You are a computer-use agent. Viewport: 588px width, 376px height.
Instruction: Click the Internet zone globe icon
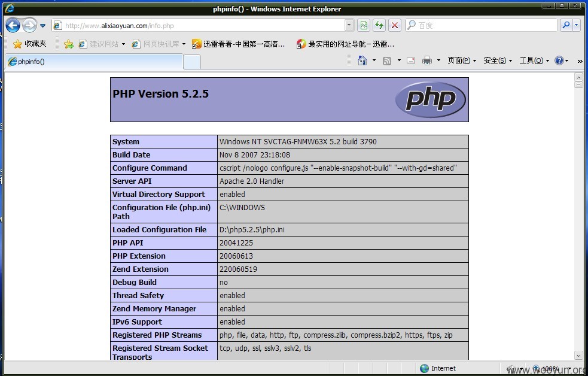pyautogui.click(x=425, y=368)
